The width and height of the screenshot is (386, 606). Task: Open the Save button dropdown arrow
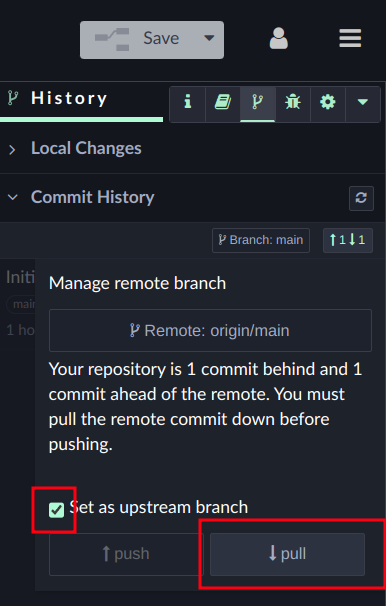(x=209, y=38)
